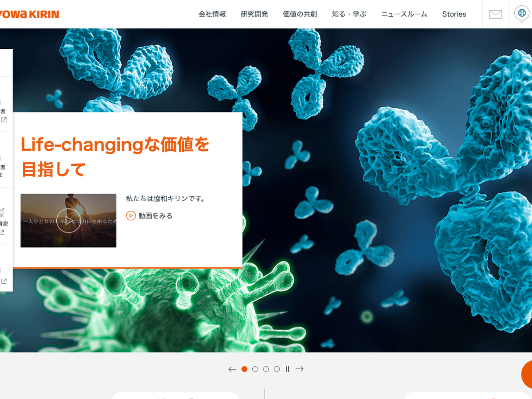Image resolution: width=532 pixels, height=399 pixels.
Task: Open the 知る・学ぶ menu item
Action: pos(349,14)
